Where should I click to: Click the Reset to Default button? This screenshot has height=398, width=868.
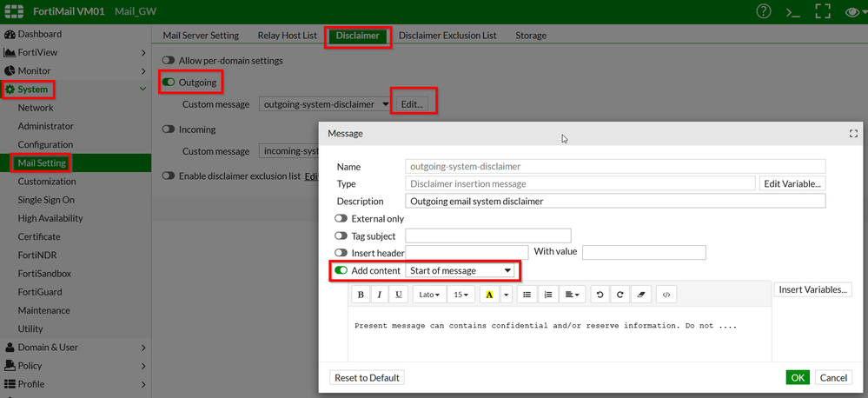[x=368, y=378]
